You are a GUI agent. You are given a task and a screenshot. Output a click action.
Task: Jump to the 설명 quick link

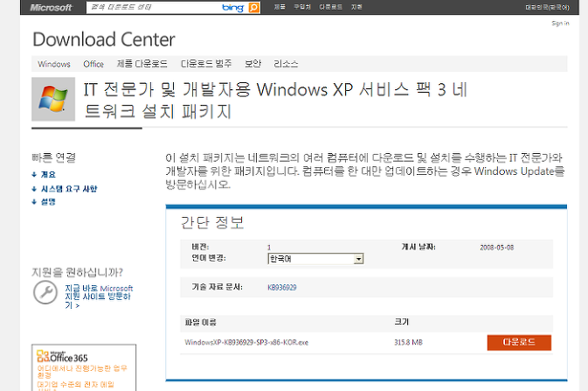48,202
